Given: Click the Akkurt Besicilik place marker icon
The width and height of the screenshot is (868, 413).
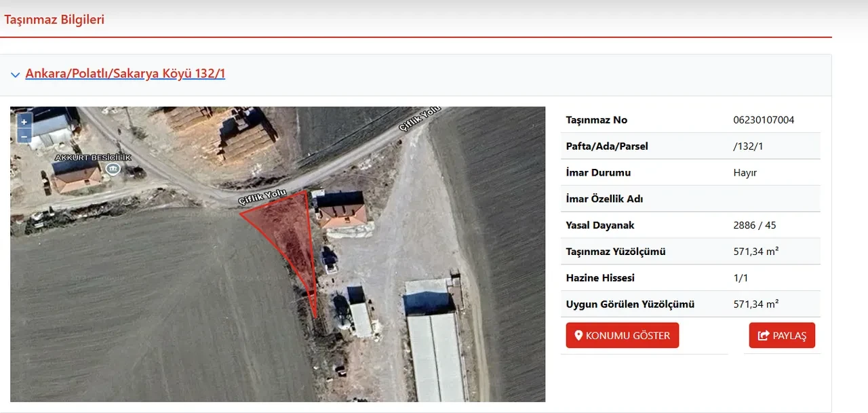Looking at the screenshot, I should coord(113,168).
